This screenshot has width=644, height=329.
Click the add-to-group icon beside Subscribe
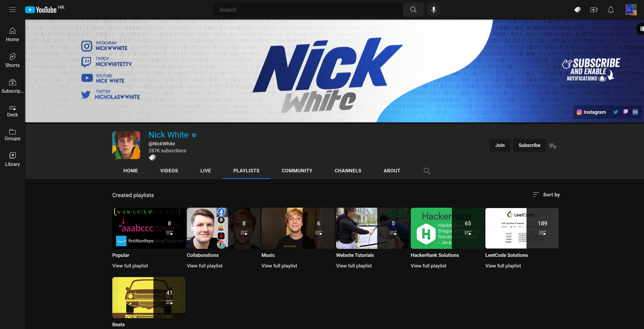tap(553, 146)
